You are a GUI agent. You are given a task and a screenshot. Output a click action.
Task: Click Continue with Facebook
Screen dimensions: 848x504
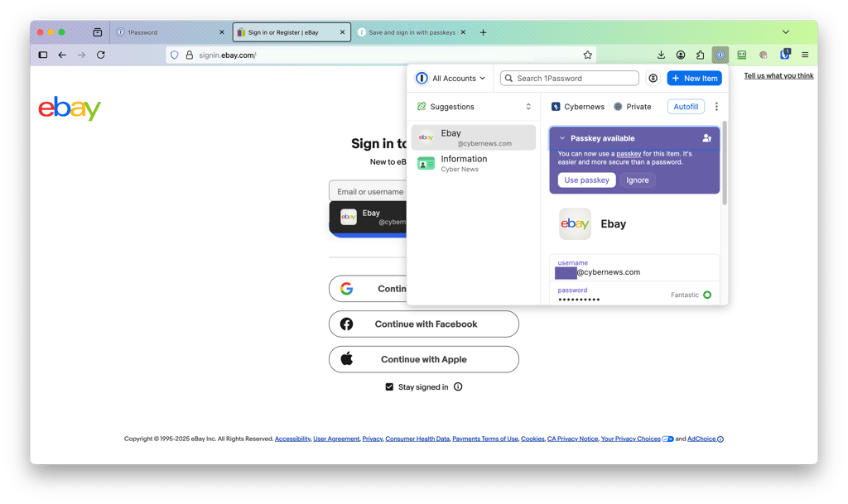424,324
